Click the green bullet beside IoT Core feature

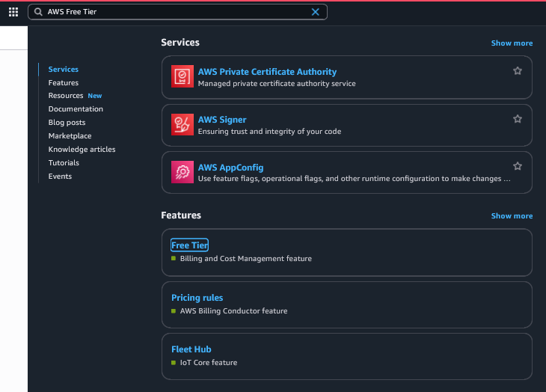[x=174, y=363]
